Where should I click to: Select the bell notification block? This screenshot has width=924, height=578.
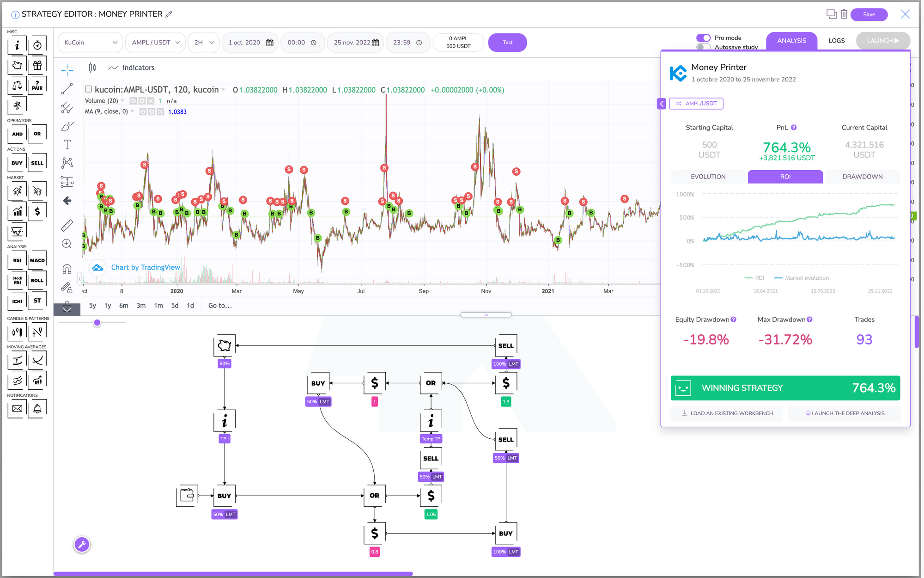(37, 409)
